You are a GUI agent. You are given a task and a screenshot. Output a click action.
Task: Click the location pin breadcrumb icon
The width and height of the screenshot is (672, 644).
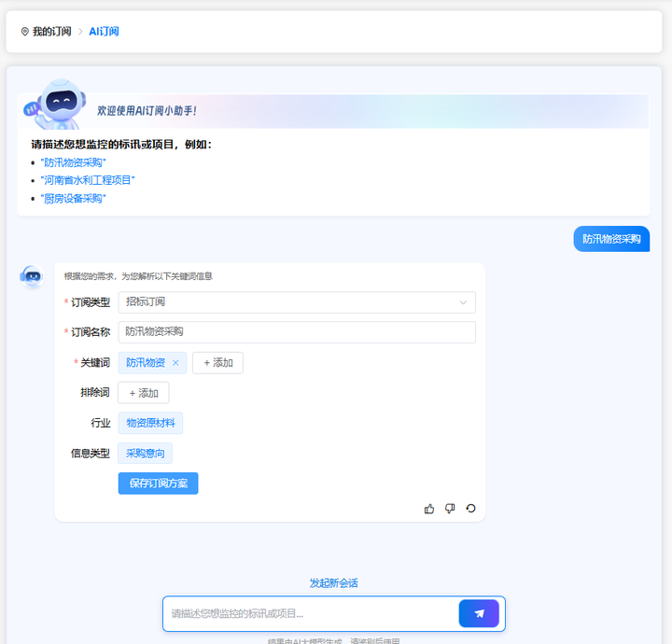[x=25, y=32]
